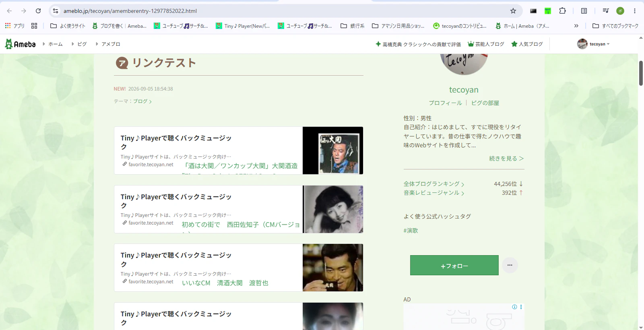
Task: Click the round ア icon beside リンクテスト
Action: click(x=122, y=63)
